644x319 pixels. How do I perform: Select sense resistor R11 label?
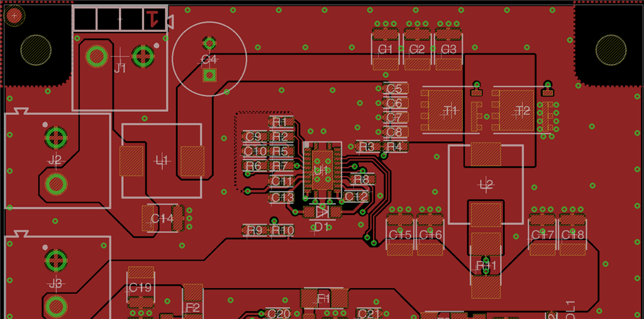[x=486, y=266]
